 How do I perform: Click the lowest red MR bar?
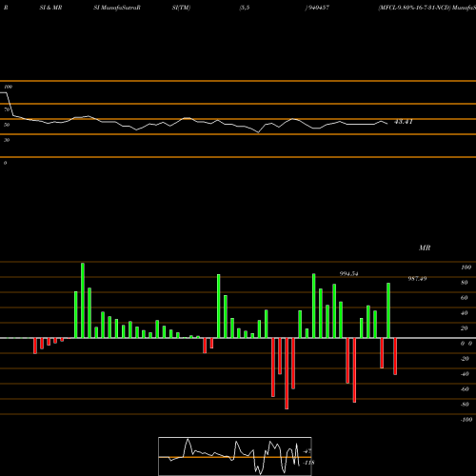coord(287,373)
